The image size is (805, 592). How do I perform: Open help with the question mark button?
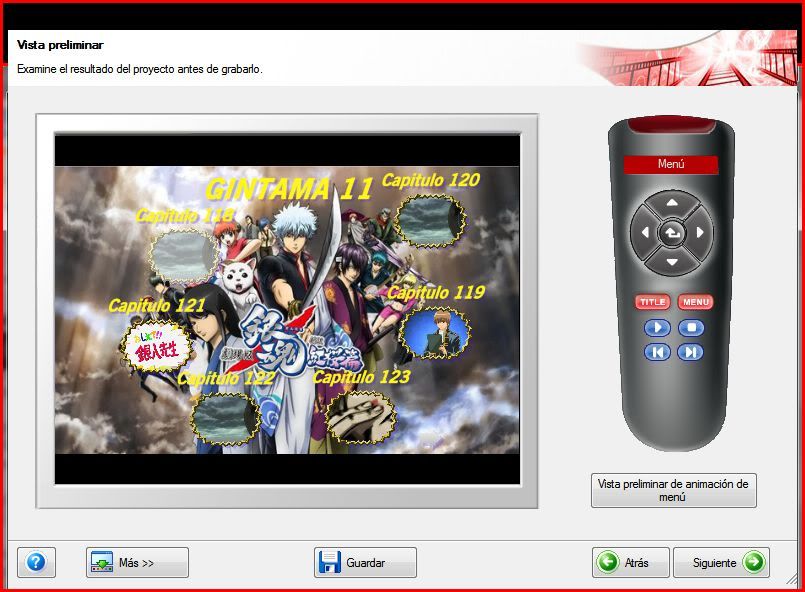[x=36, y=563]
